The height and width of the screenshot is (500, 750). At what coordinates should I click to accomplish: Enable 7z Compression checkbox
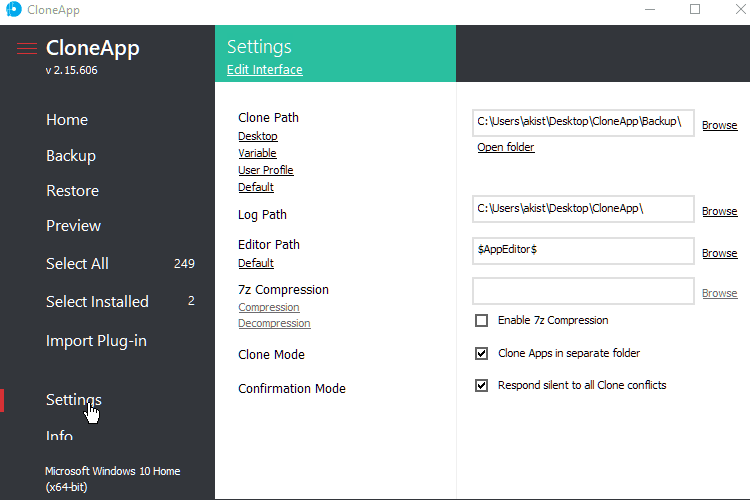point(482,321)
